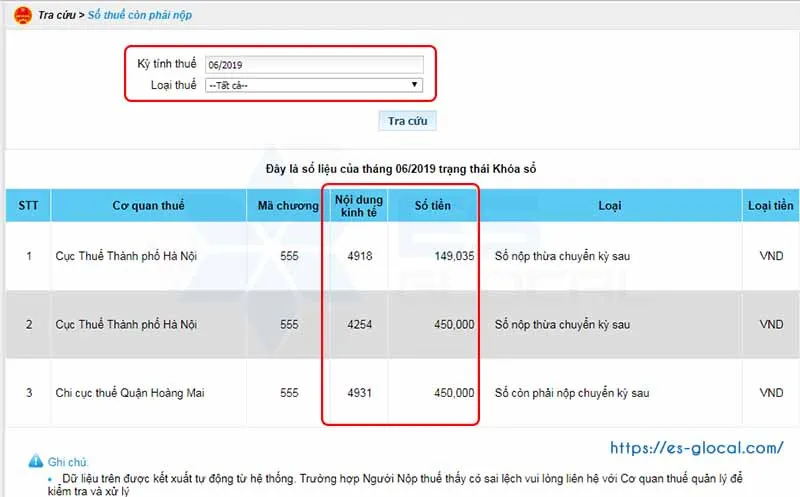Click the Kỳ tính thuế input field
This screenshot has height=497, width=800.
click(313, 65)
